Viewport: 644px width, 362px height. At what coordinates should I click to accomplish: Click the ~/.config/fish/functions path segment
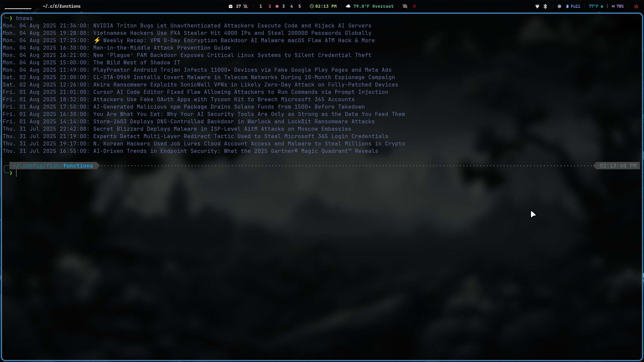54,166
